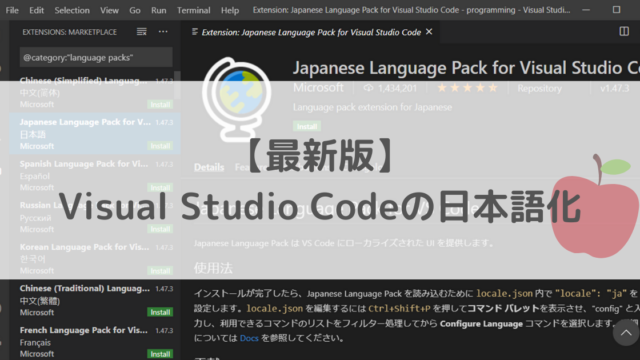Open the Help menu
The width and height of the screenshot is (640, 360).
click(x=230, y=10)
